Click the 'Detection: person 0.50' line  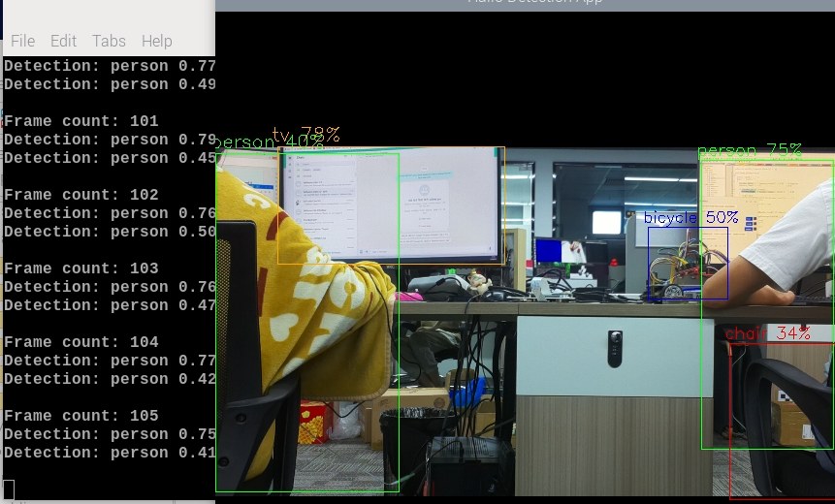[x=110, y=232]
